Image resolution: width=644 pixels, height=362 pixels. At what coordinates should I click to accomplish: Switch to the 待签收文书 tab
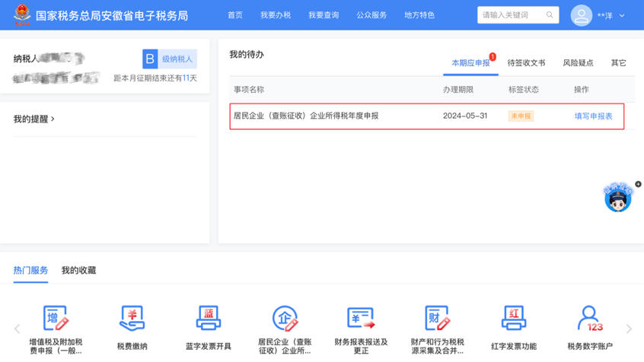pyautogui.click(x=526, y=63)
